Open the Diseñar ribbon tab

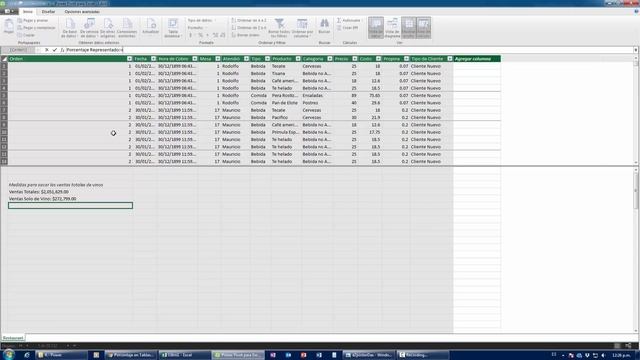point(48,12)
